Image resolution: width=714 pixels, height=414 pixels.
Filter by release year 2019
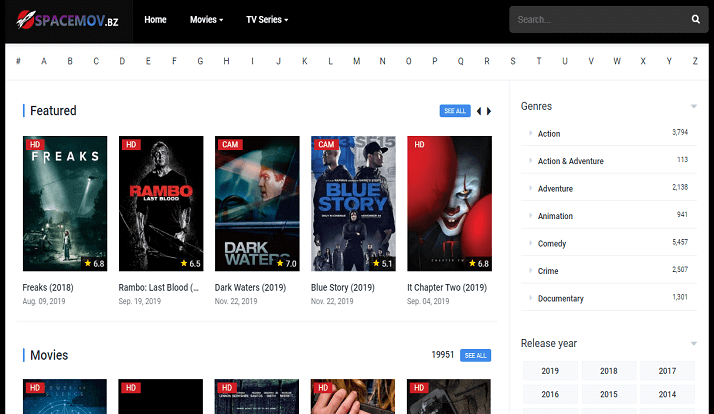[x=550, y=371]
